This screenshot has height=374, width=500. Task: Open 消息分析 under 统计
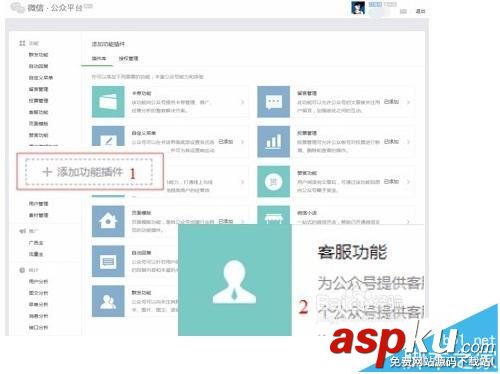[x=38, y=316]
